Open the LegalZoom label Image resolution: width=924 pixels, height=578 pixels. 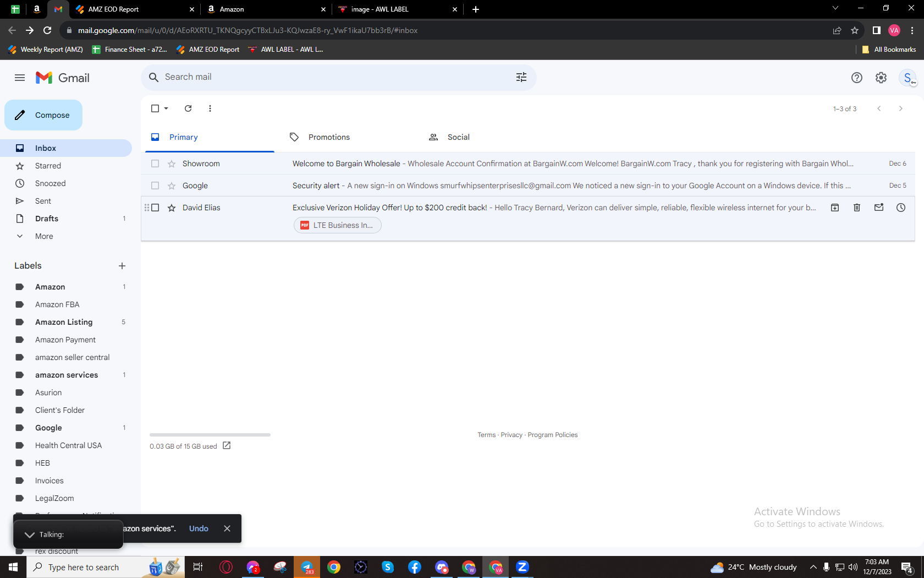66,498
